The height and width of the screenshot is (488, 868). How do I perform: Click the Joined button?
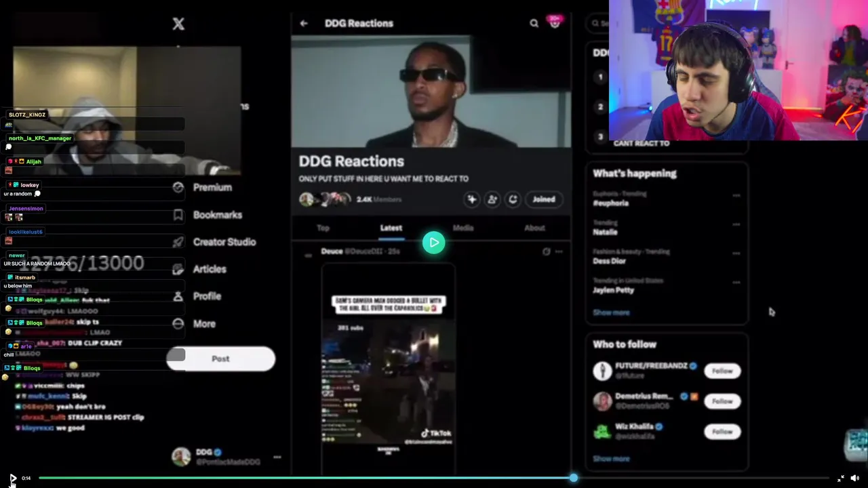click(x=544, y=199)
